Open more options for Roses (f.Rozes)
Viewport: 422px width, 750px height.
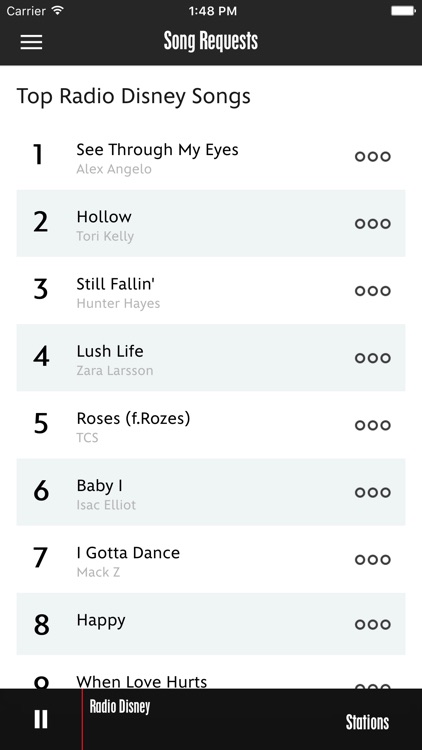373,425
